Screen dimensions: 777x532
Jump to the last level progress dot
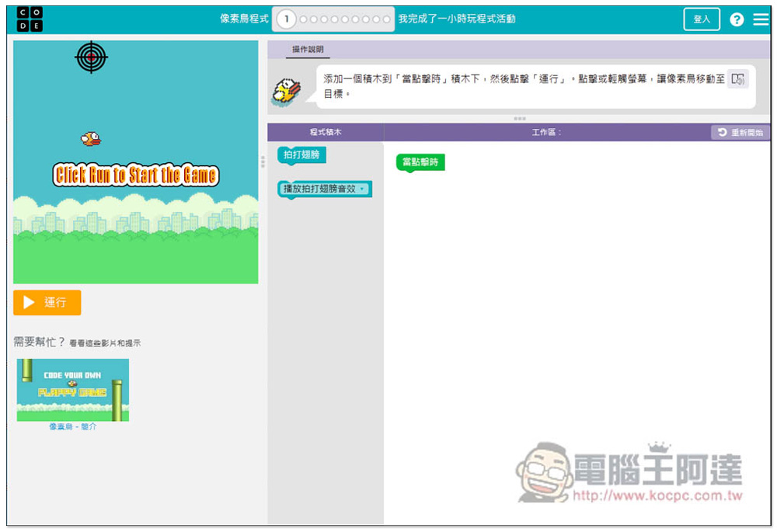click(386, 19)
